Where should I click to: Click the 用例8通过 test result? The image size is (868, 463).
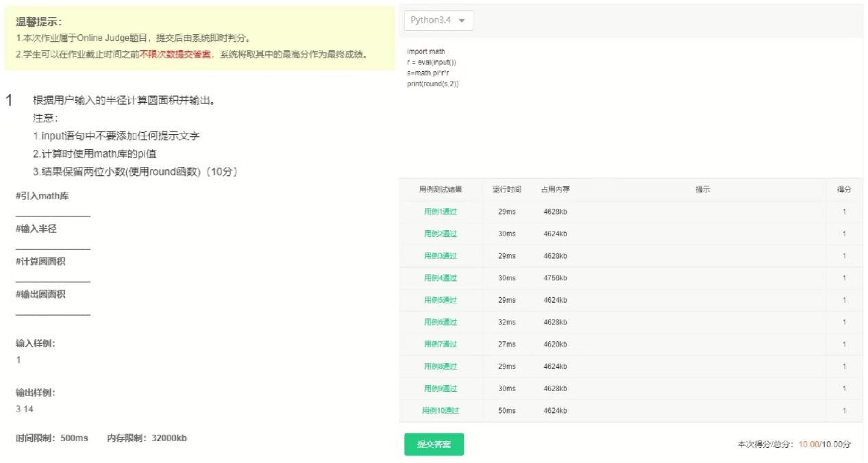coord(440,366)
